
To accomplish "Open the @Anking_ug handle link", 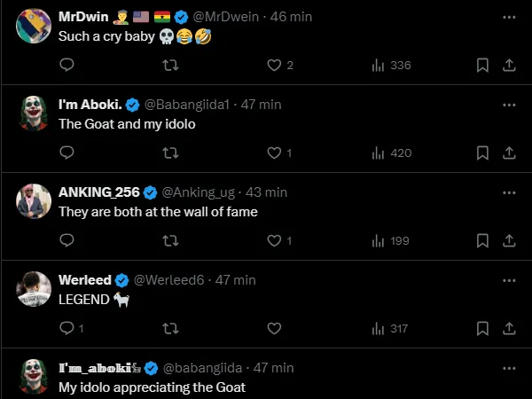I will pyautogui.click(x=202, y=192).
